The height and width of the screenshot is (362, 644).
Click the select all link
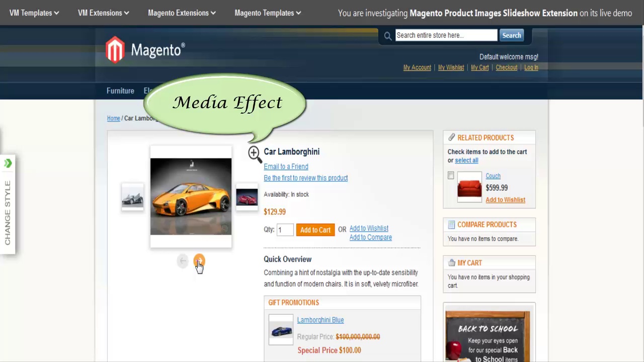click(x=466, y=160)
